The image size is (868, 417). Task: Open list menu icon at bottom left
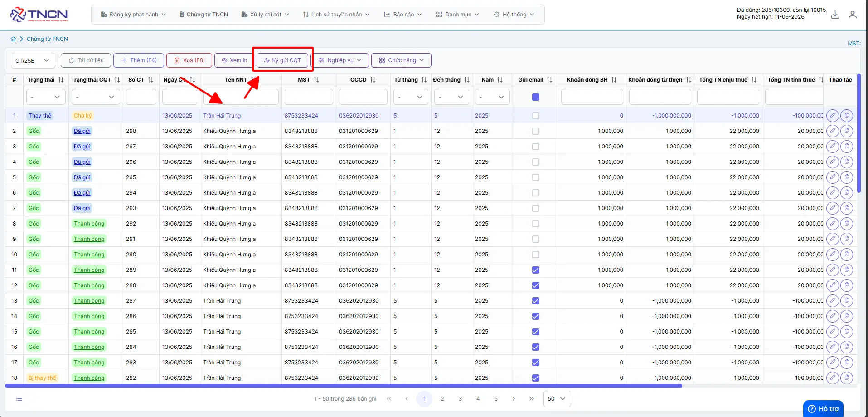click(19, 399)
